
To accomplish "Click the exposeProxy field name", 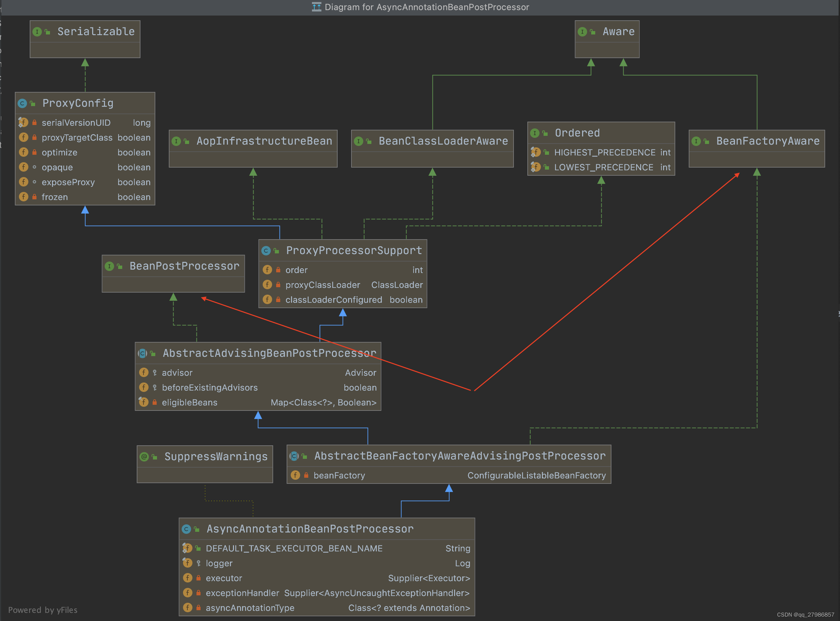I will click(x=68, y=182).
